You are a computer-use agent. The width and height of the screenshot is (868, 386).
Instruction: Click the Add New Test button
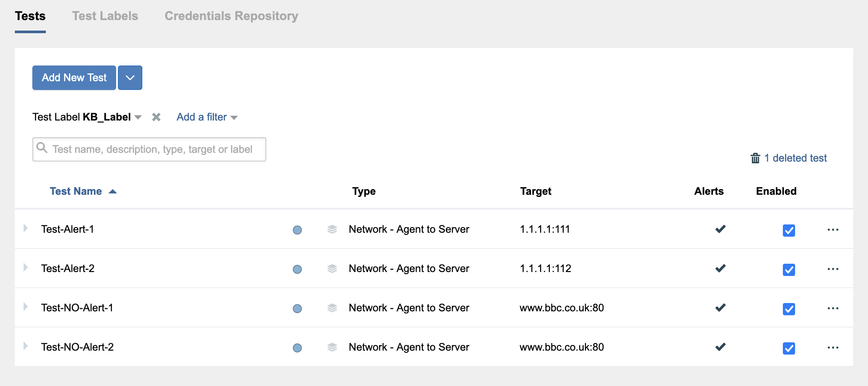click(x=74, y=78)
